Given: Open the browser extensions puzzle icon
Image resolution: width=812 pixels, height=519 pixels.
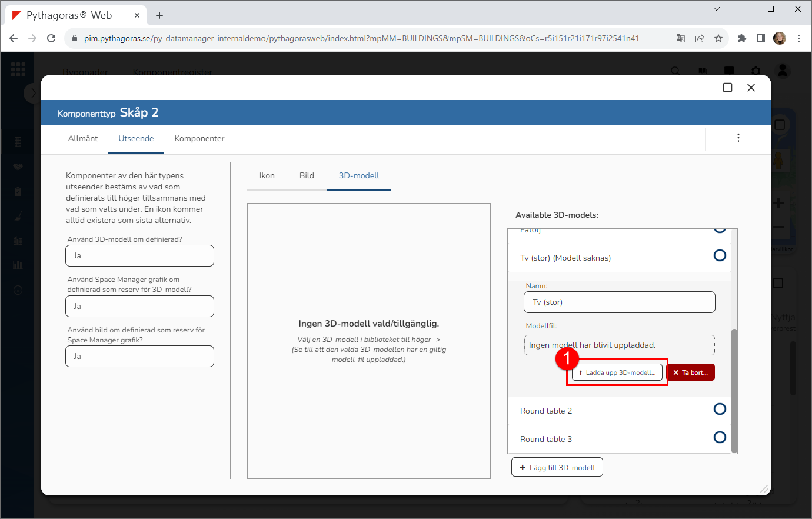Looking at the screenshot, I should point(741,38).
